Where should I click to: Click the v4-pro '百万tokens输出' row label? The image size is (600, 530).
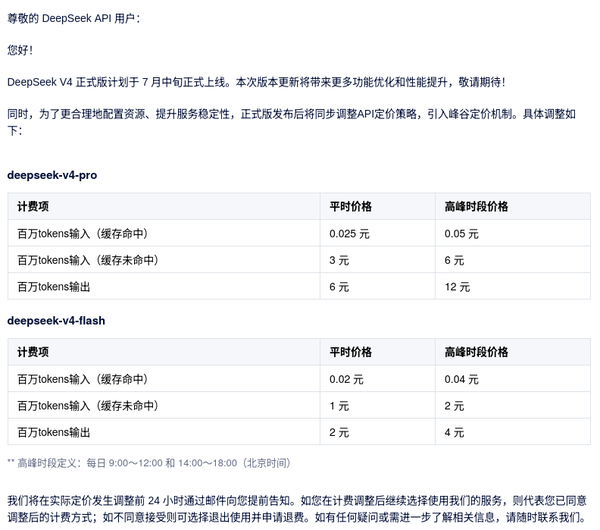tap(54, 287)
